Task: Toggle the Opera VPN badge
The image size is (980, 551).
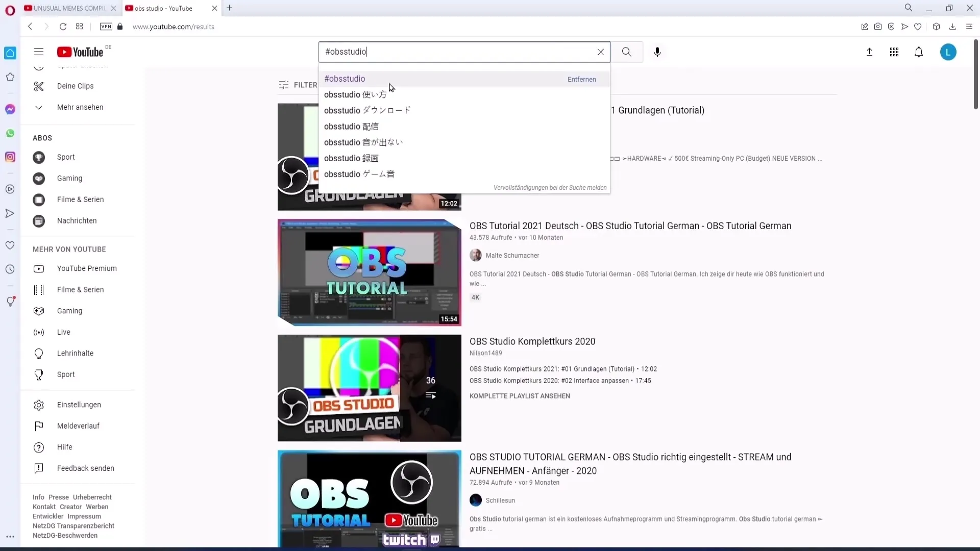Action: [x=106, y=27]
